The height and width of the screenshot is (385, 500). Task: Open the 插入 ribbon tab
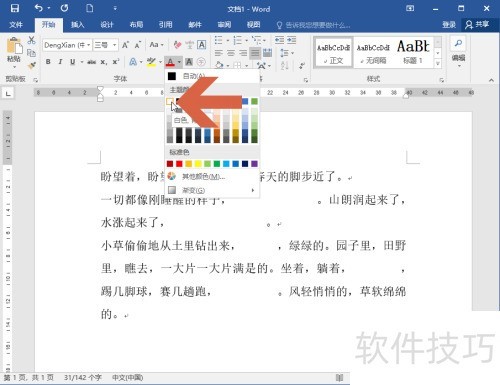[78, 24]
